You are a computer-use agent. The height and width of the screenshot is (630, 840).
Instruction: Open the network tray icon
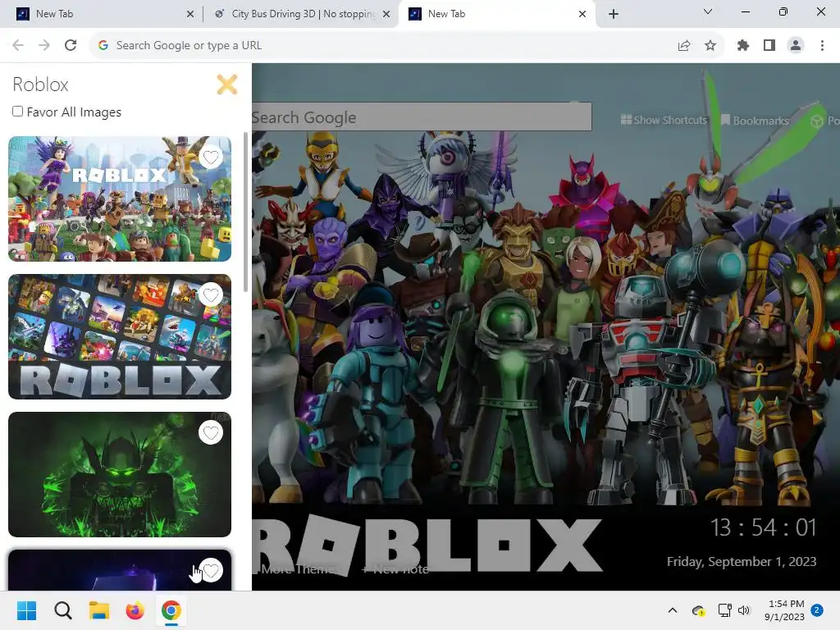(725, 610)
